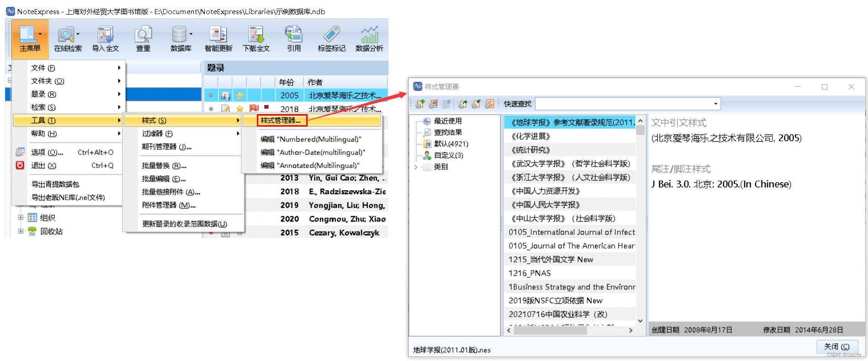Click the folder icon beside 默认(4921)
The height and width of the screenshot is (361, 868).
pos(427,144)
